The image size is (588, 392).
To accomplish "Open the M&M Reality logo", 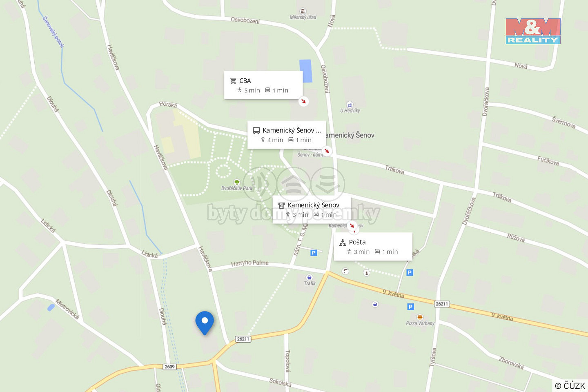I will (x=533, y=31).
